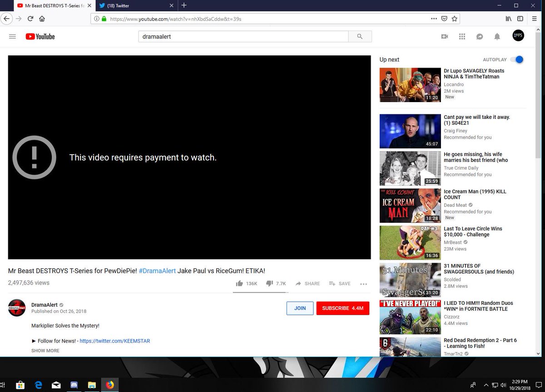Open File Explorer from the taskbar
Screen dimensions: 545x392
[92, 385]
